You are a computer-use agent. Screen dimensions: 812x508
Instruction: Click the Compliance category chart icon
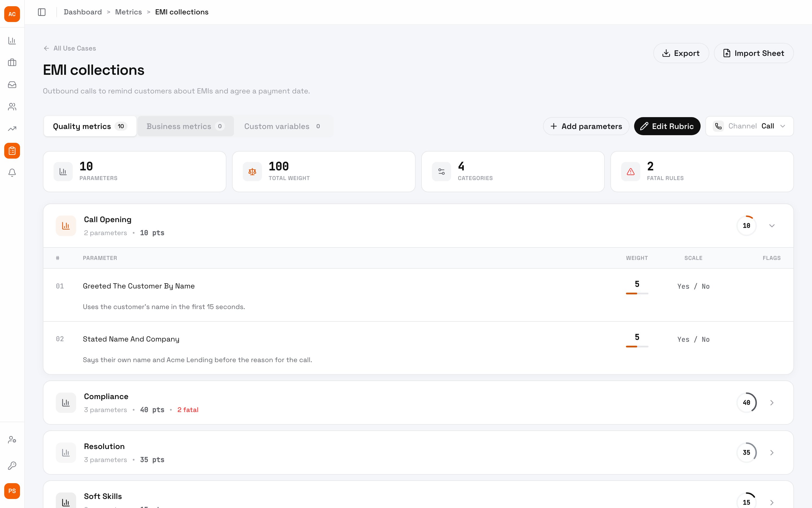(x=66, y=402)
